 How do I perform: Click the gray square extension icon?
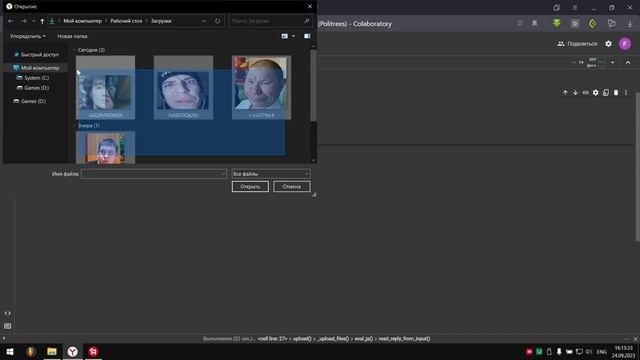(575, 24)
